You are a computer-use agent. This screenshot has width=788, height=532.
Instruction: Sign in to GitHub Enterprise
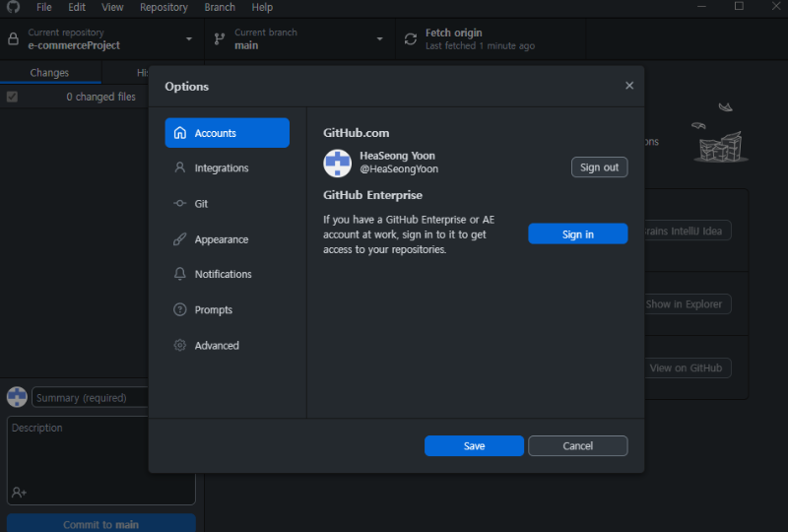[578, 233]
